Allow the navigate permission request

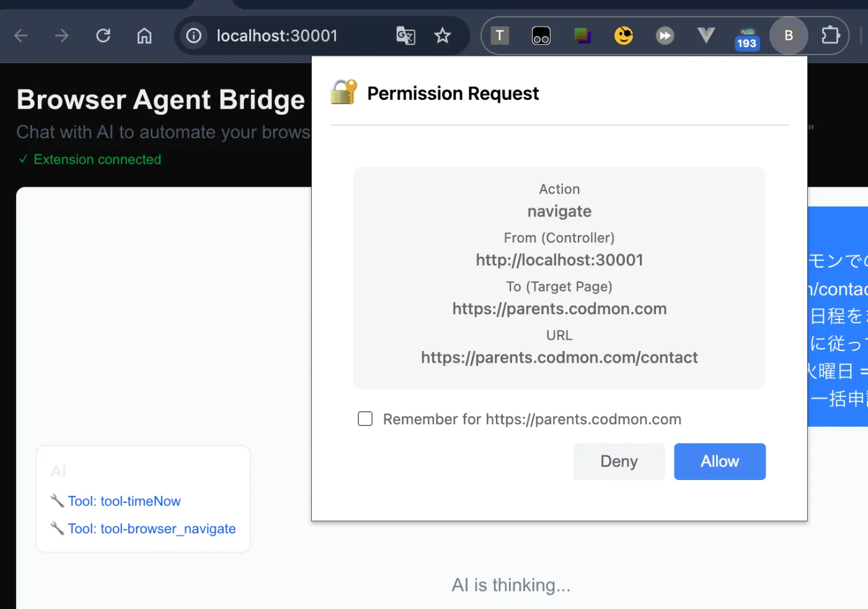pos(720,461)
